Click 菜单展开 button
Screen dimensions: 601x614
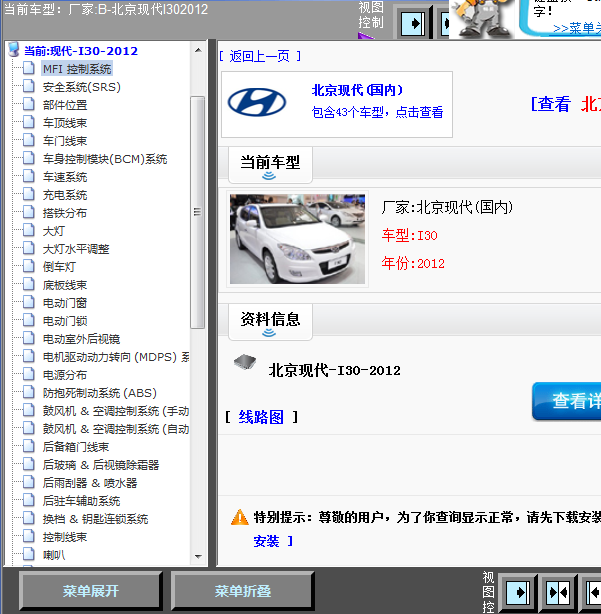coord(90,591)
